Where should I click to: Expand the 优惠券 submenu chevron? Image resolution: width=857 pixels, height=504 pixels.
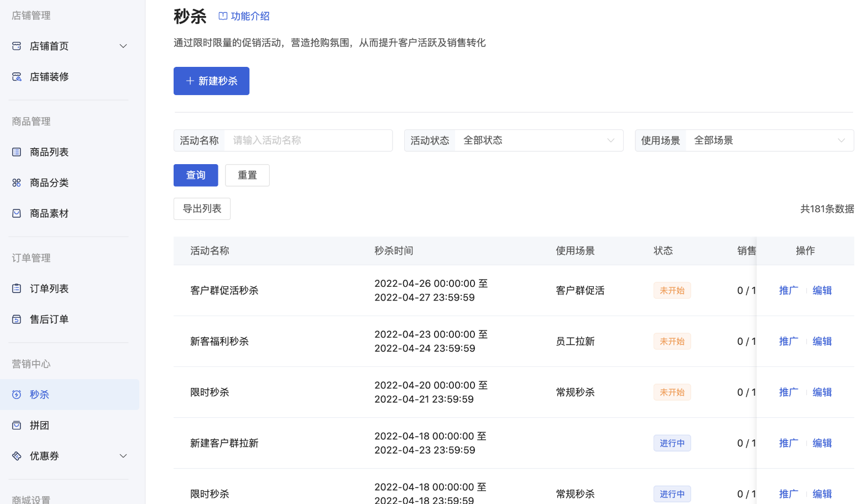[x=123, y=456]
